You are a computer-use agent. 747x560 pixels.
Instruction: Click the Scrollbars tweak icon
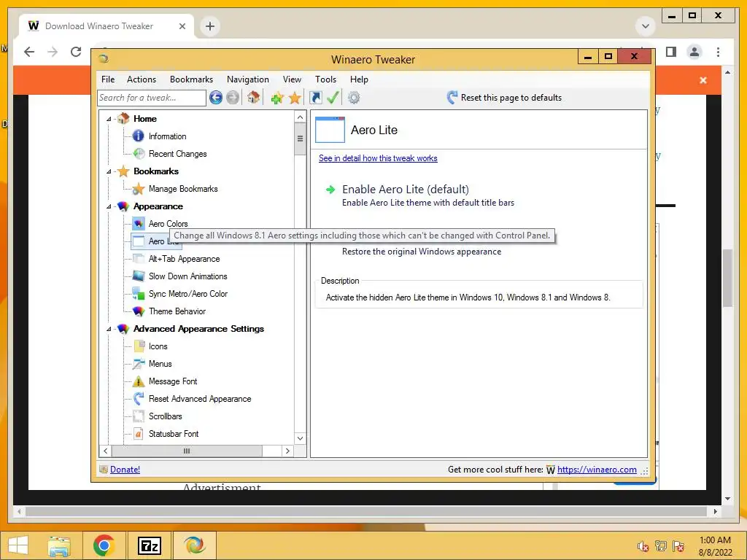[x=139, y=416]
